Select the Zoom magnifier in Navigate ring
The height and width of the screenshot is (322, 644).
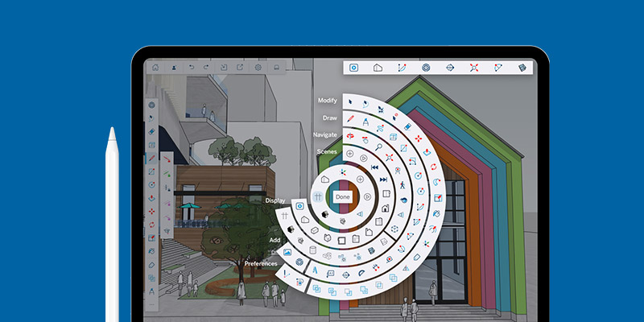pyautogui.click(x=378, y=147)
